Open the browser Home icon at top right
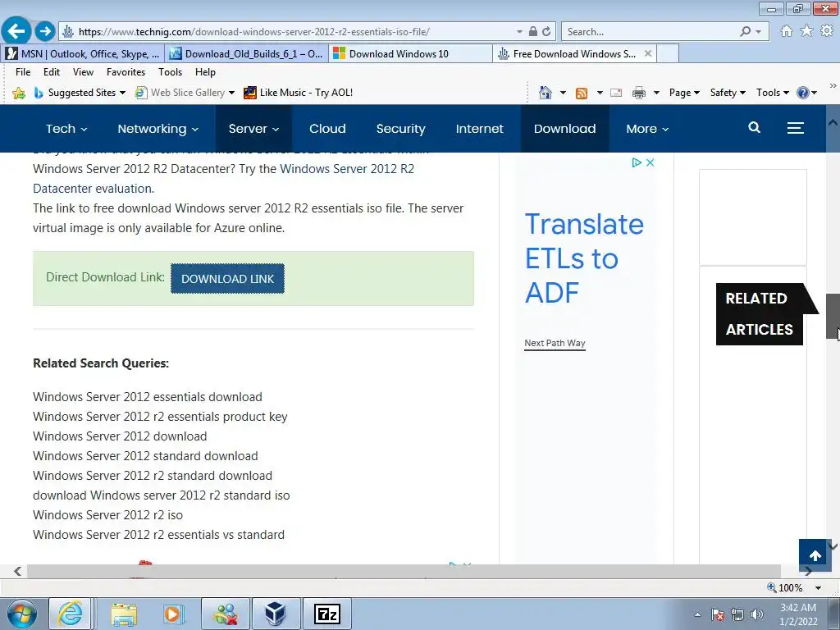This screenshot has width=840, height=630. pos(787,31)
